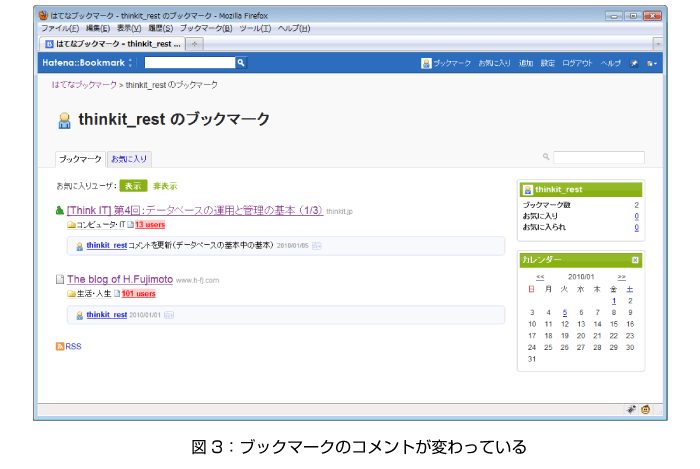Click the コンピュータ・IT category label
The height and width of the screenshot is (469, 700).
point(100,224)
